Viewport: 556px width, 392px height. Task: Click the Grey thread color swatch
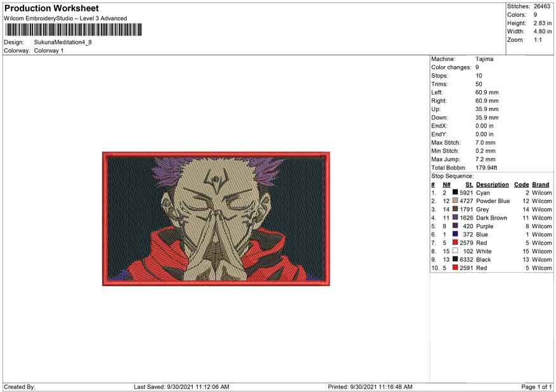point(455,209)
